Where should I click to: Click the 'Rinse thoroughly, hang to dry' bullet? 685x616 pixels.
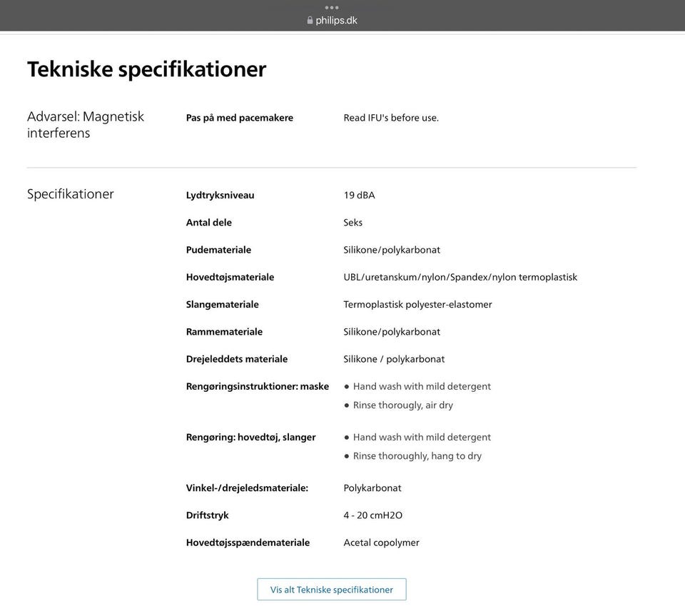click(x=417, y=456)
